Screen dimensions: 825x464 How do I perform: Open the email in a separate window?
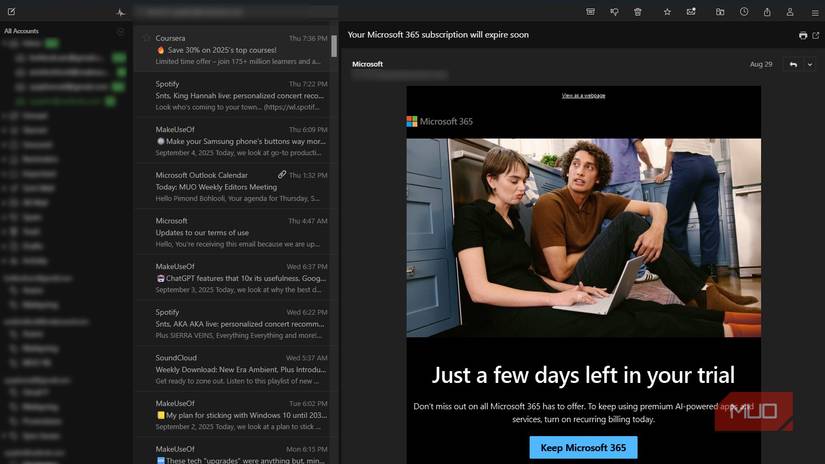tap(816, 35)
